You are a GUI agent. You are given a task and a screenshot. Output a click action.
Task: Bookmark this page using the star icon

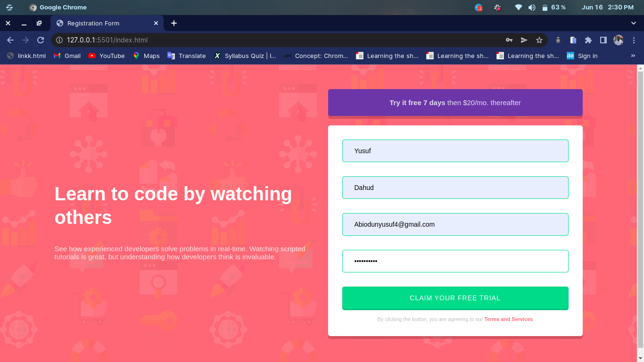539,40
